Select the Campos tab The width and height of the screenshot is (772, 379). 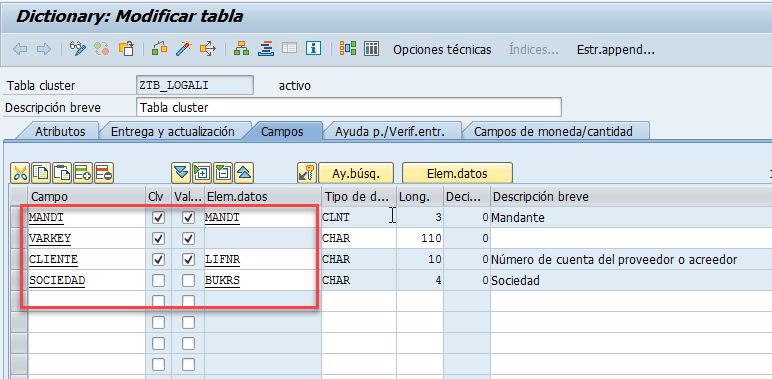click(282, 131)
